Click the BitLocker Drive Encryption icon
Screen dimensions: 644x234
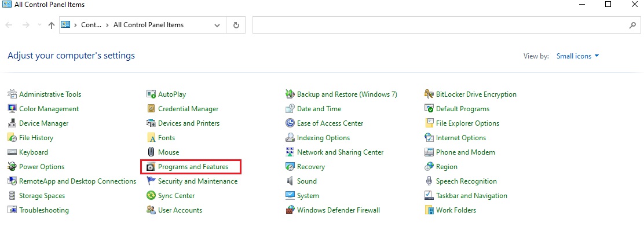pyautogui.click(x=429, y=94)
